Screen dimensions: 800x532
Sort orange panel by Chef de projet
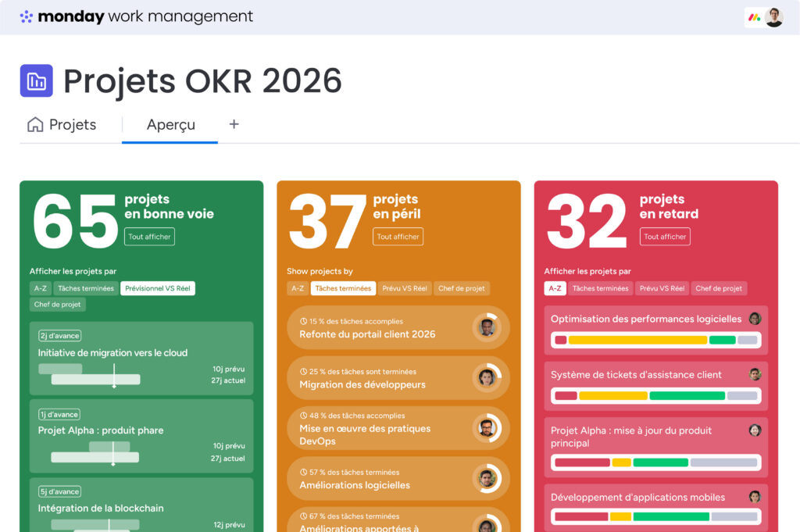pos(462,288)
